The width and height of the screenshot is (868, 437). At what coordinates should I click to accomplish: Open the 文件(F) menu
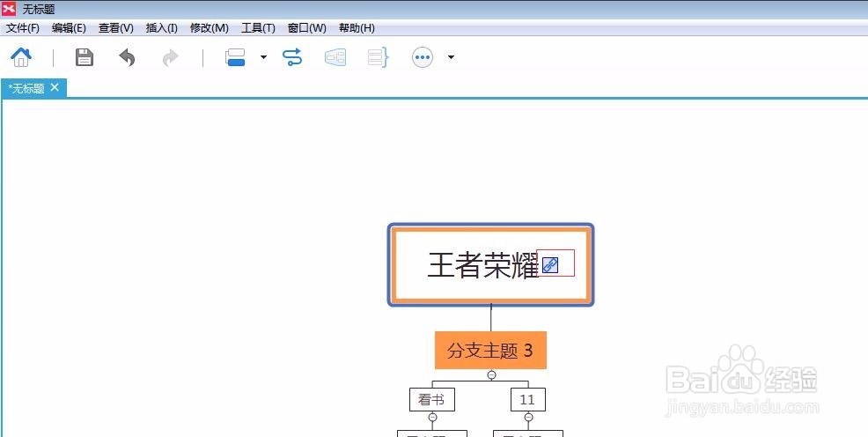(x=23, y=27)
